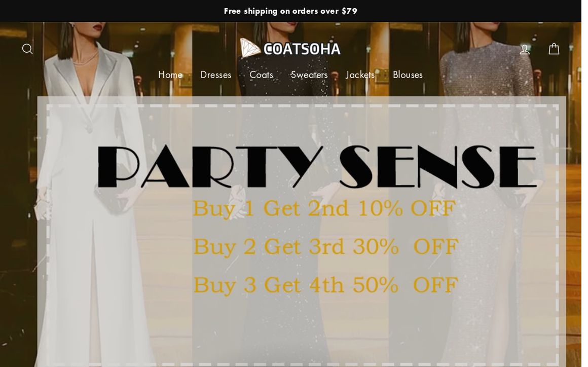Open the Dresses category

pyautogui.click(x=215, y=75)
